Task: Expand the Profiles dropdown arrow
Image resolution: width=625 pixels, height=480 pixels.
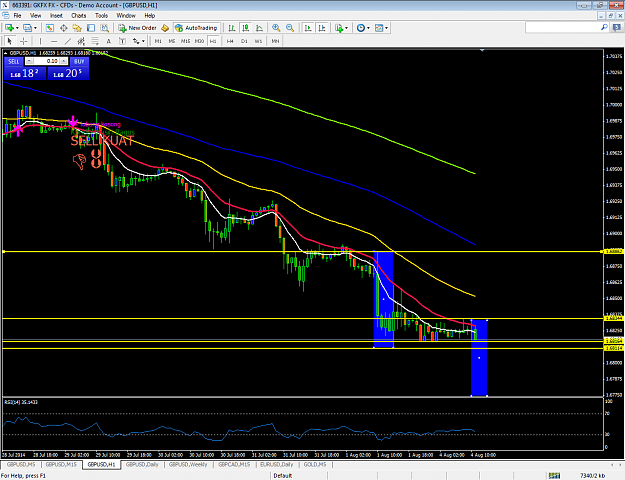Action: (35, 28)
